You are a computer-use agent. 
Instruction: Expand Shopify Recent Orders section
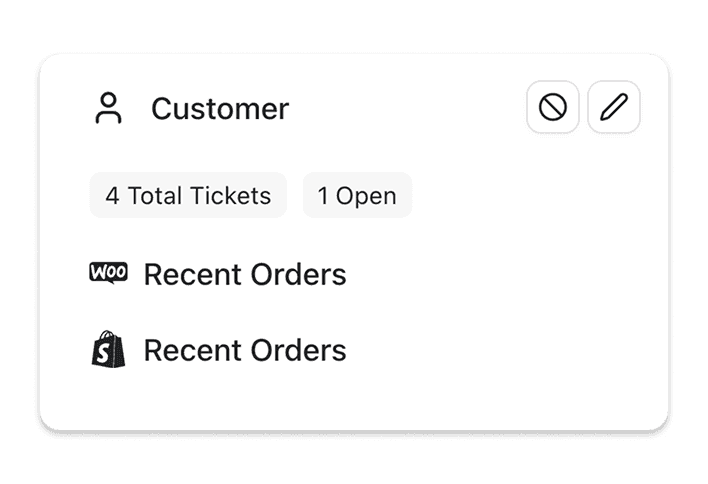(245, 350)
